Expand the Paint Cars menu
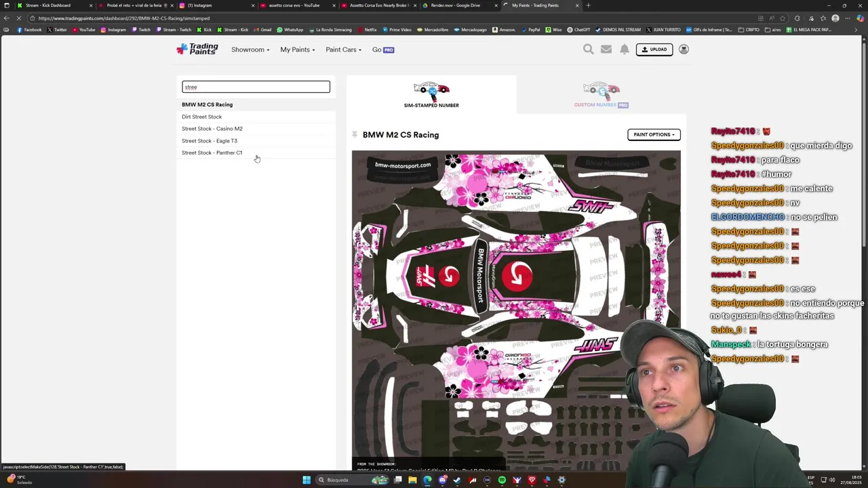This screenshot has height=488, width=868. 343,49
